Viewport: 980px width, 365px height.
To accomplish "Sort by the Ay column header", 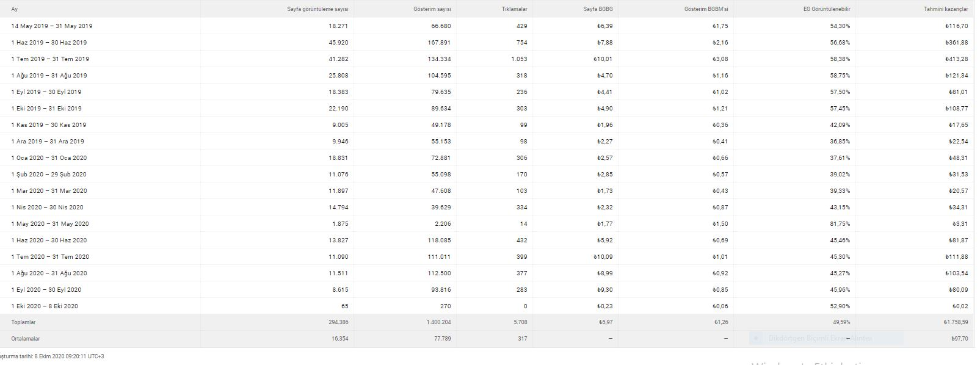I will 15,9.
